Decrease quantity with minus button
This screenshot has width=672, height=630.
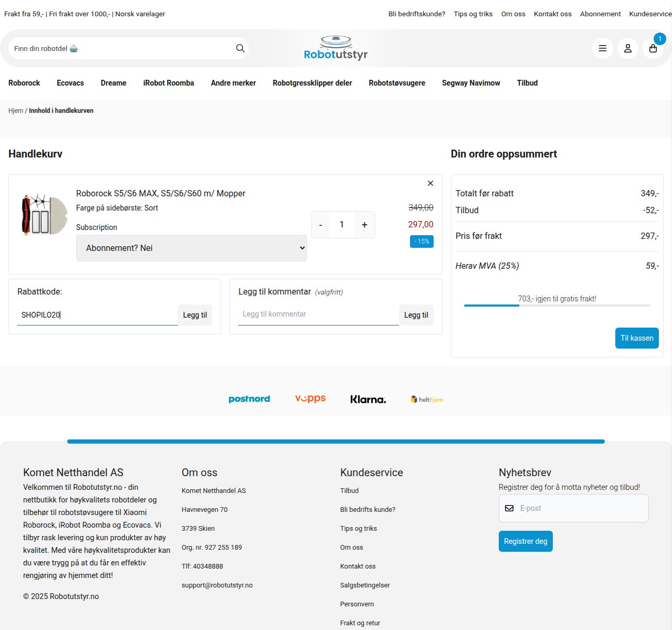321,225
